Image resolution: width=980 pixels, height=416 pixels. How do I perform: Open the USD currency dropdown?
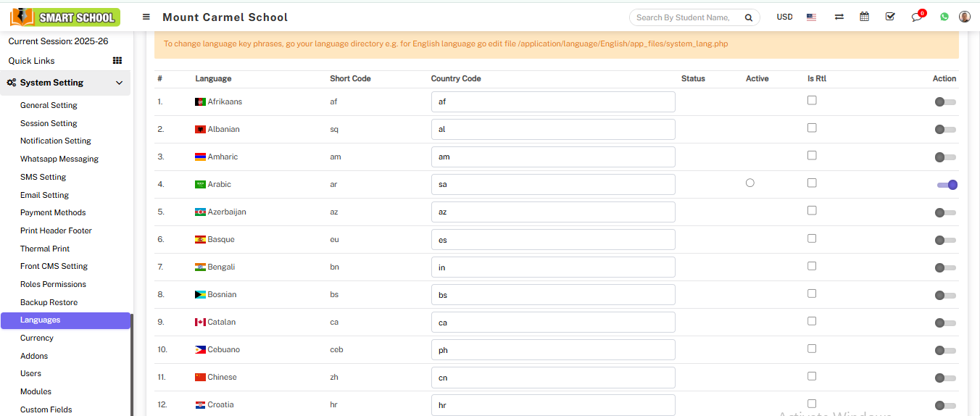click(784, 17)
